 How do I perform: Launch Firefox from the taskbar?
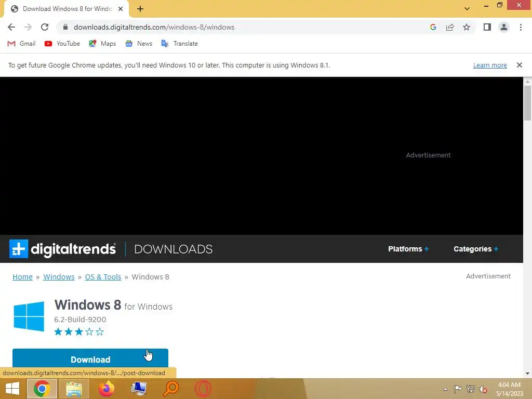pyautogui.click(x=106, y=389)
